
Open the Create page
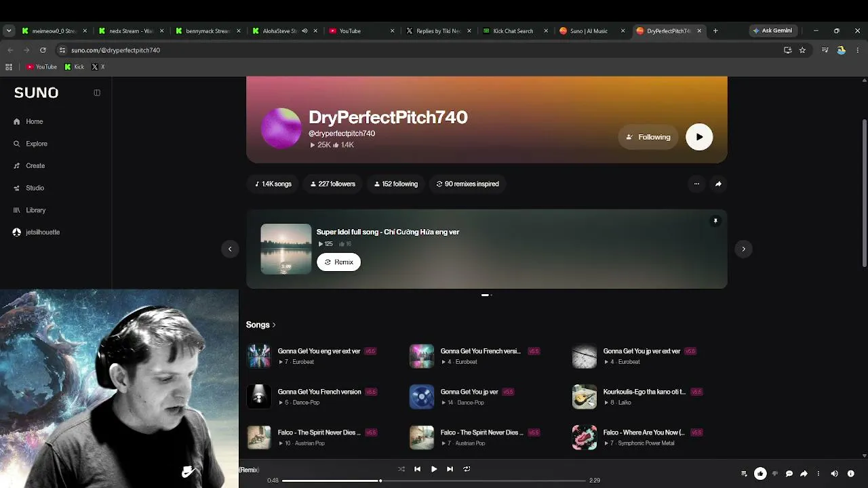coord(29,166)
